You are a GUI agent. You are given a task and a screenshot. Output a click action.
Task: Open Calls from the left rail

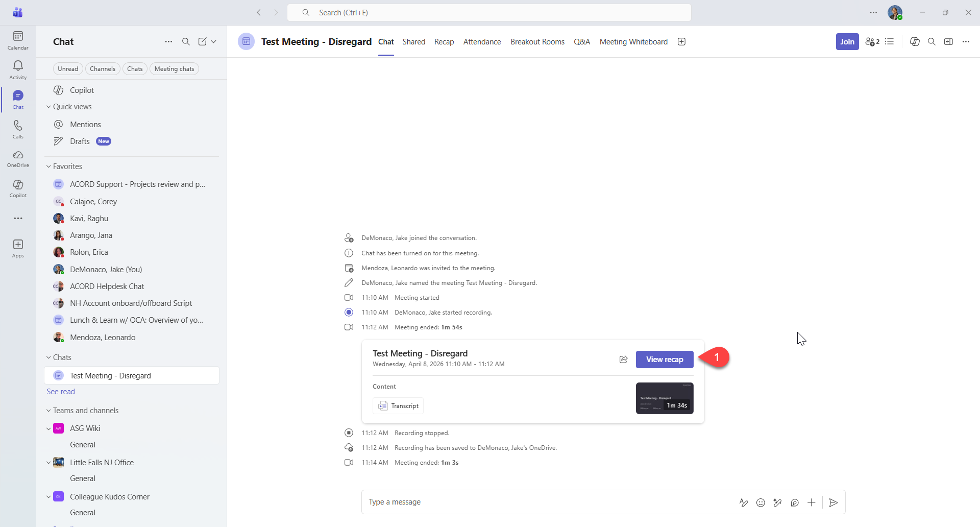coord(18,129)
